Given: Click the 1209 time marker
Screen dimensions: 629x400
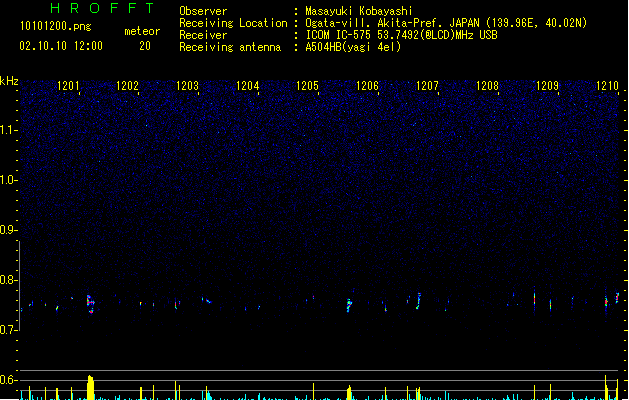Looking at the screenshot, I should pyautogui.click(x=547, y=86).
